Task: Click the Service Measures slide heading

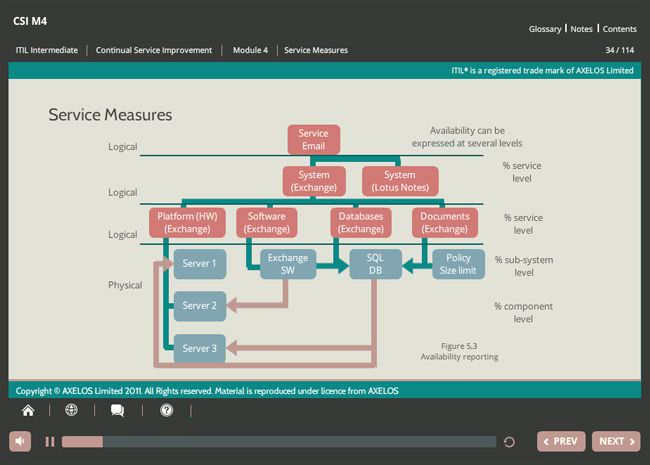Action: pos(110,115)
